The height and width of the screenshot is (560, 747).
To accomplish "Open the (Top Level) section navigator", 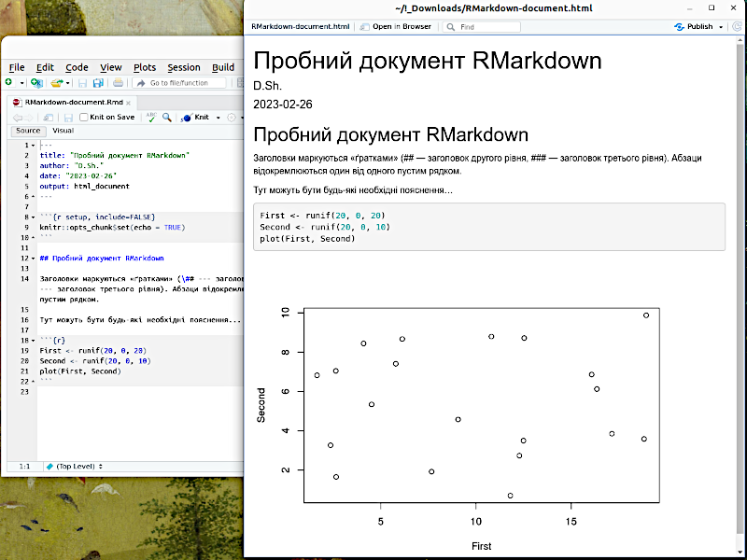I will [x=75, y=466].
